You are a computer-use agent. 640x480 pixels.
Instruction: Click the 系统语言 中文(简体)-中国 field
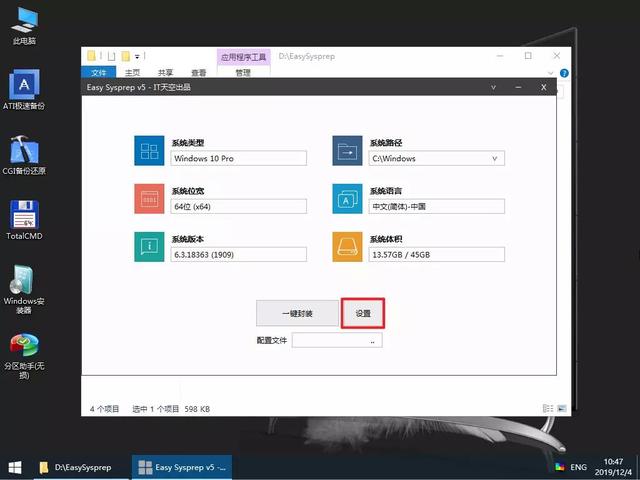[436, 207]
